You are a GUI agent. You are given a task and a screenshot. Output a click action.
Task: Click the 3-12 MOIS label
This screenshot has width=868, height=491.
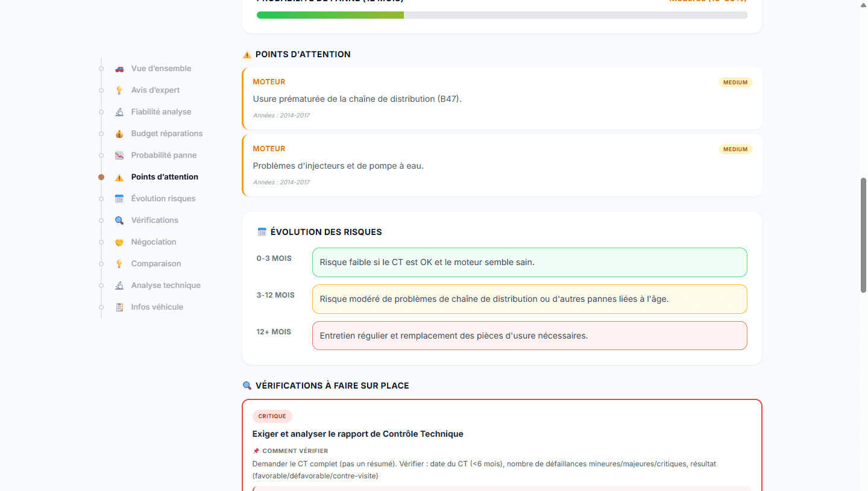tap(275, 295)
